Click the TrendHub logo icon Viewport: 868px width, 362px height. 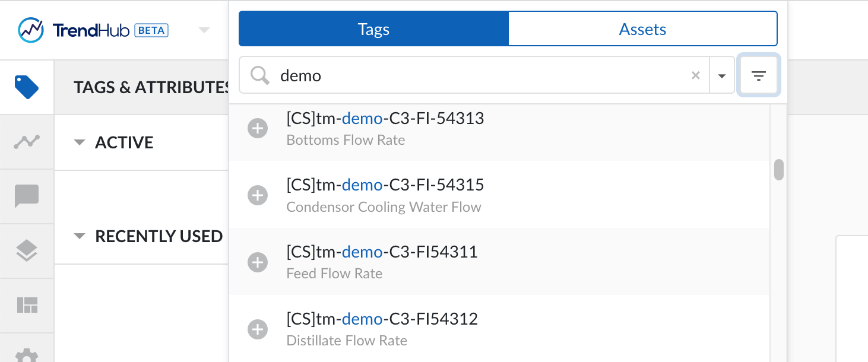[x=31, y=30]
